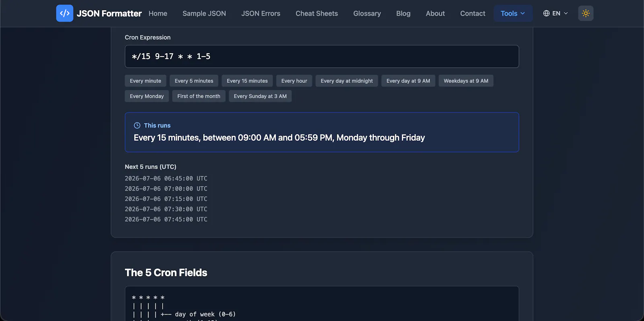Click the JSON Formatter code logo icon
644x321 pixels.
tap(64, 13)
